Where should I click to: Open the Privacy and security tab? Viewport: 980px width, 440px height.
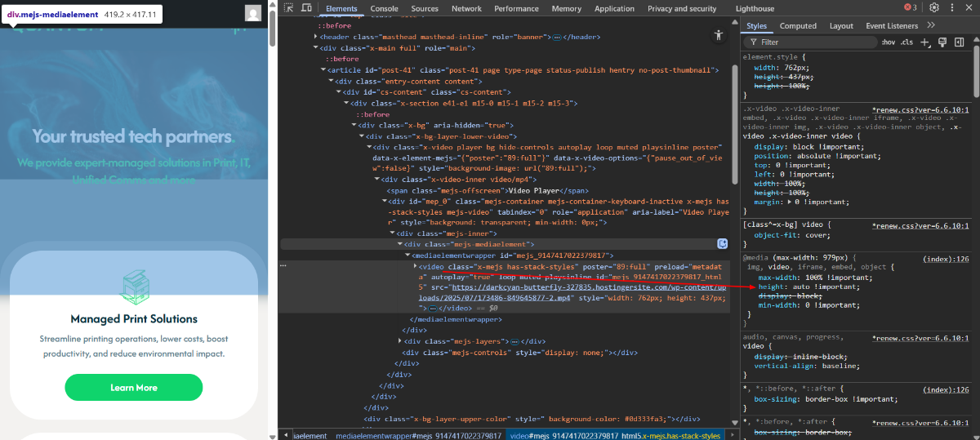point(682,8)
